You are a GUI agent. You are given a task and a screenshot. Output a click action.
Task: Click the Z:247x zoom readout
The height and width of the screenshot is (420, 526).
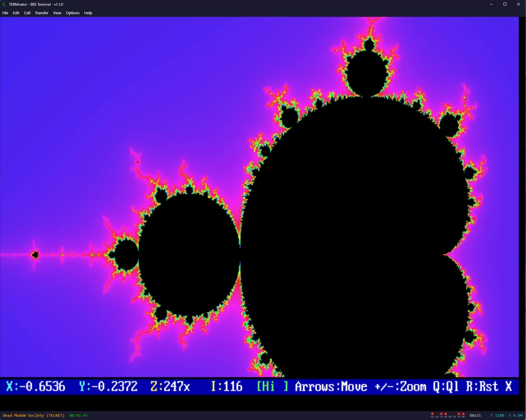click(170, 387)
